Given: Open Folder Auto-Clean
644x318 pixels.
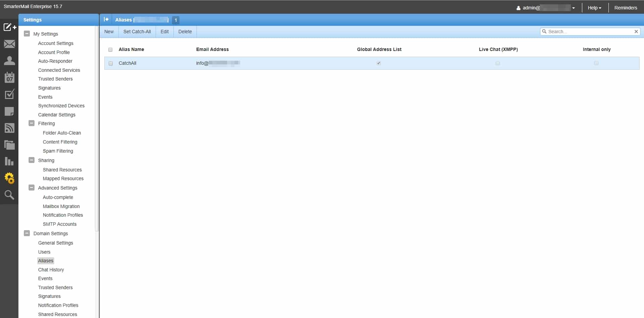Looking at the screenshot, I should click(x=62, y=133).
